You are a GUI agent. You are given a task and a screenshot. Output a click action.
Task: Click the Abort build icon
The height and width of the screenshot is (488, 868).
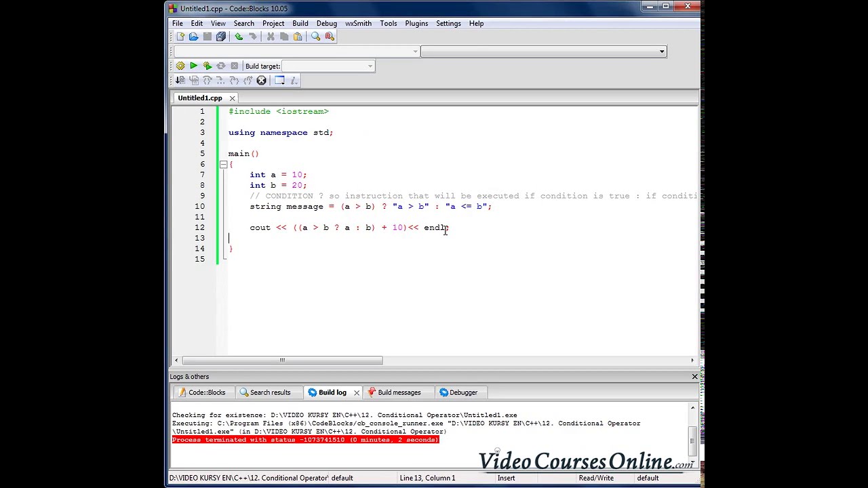(x=234, y=66)
